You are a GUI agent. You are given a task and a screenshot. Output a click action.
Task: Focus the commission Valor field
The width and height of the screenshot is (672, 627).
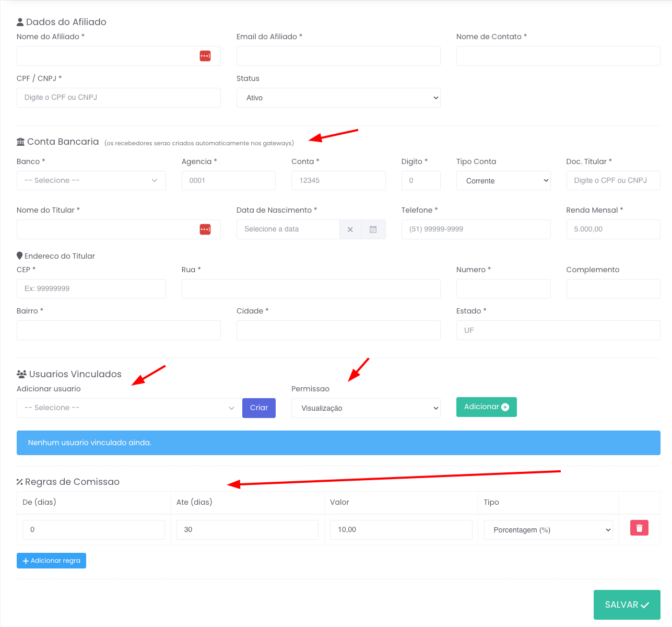point(401,530)
